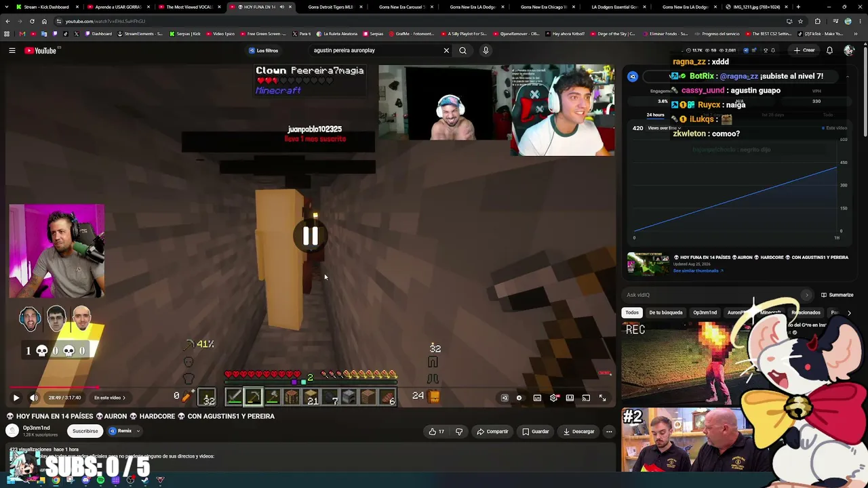Open the Op3nm1nd channel name
Viewport: 868px width, 488px height.
pos(37,428)
